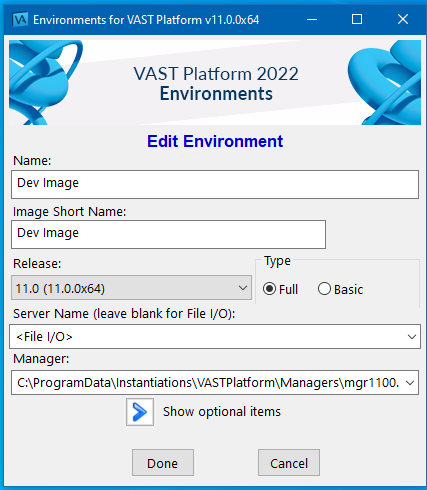Viewport: 427px width, 490px height.
Task: Click the Cancel button
Action: click(289, 463)
